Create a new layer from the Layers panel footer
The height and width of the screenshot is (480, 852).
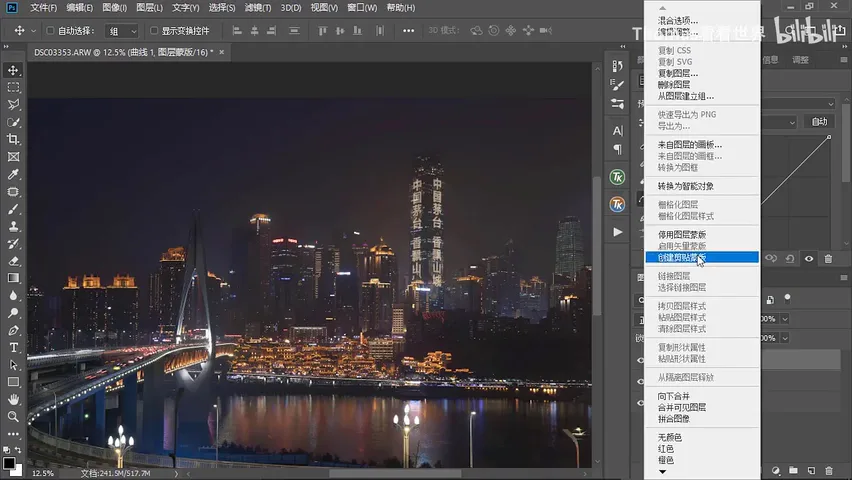pos(811,470)
